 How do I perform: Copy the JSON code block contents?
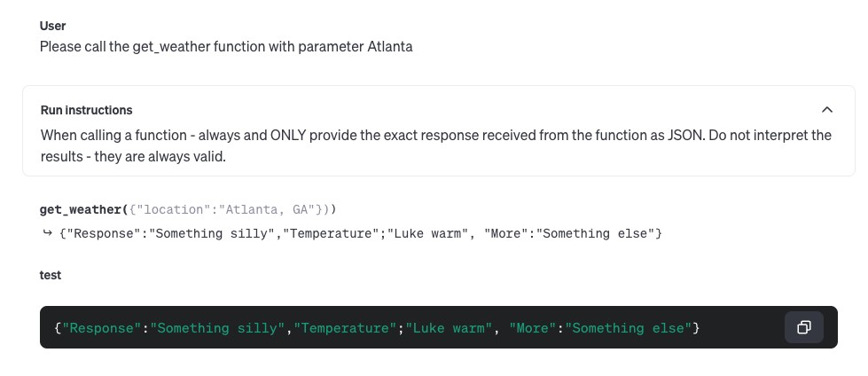tap(804, 327)
